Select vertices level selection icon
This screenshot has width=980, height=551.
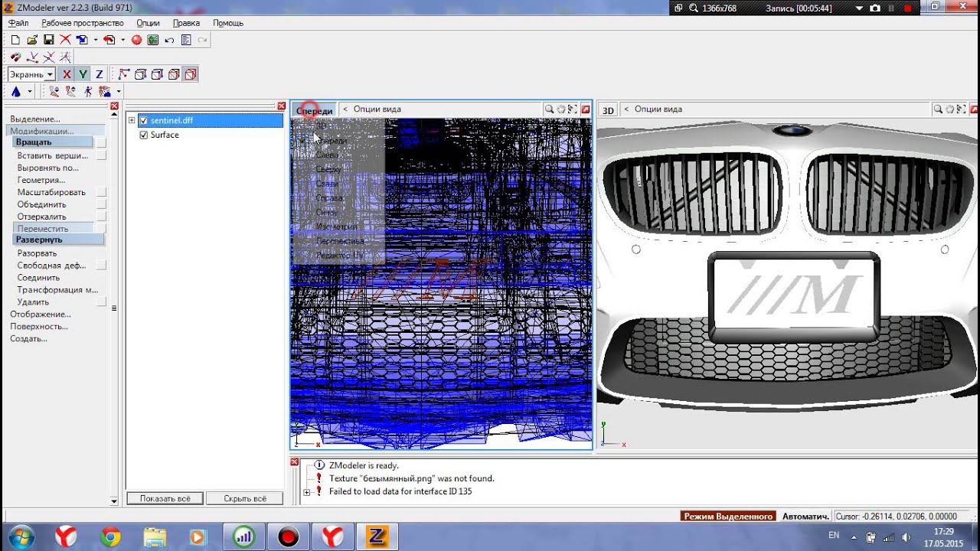coord(124,74)
